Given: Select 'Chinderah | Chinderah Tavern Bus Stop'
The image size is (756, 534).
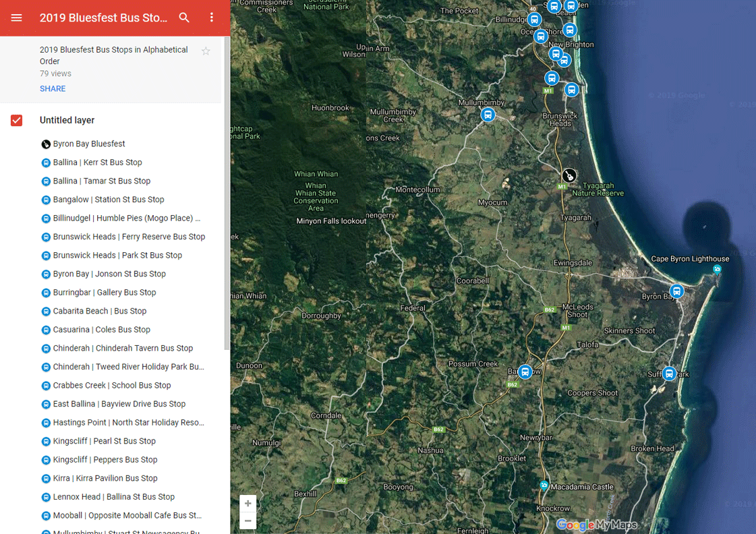Looking at the screenshot, I should coord(123,348).
